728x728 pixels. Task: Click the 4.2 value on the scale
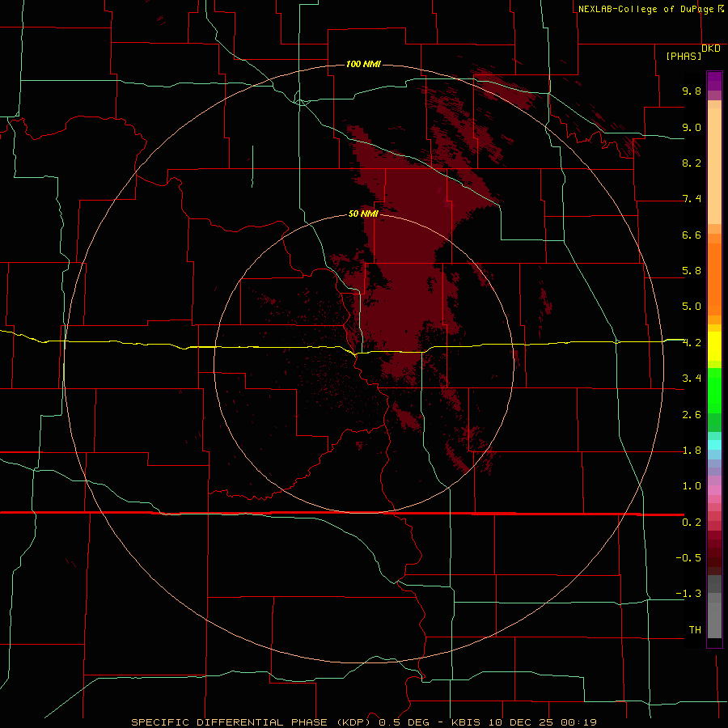tap(692, 343)
